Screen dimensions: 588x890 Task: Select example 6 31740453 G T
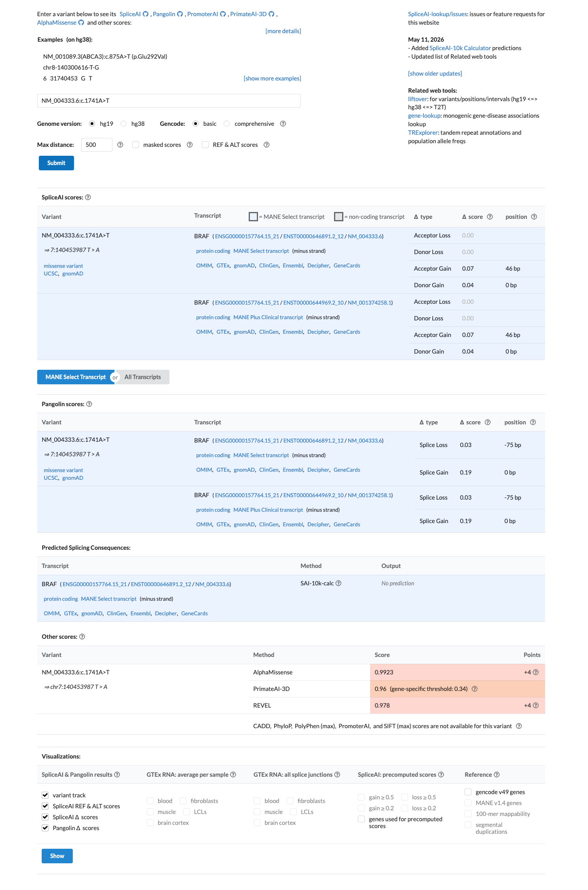(x=68, y=78)
